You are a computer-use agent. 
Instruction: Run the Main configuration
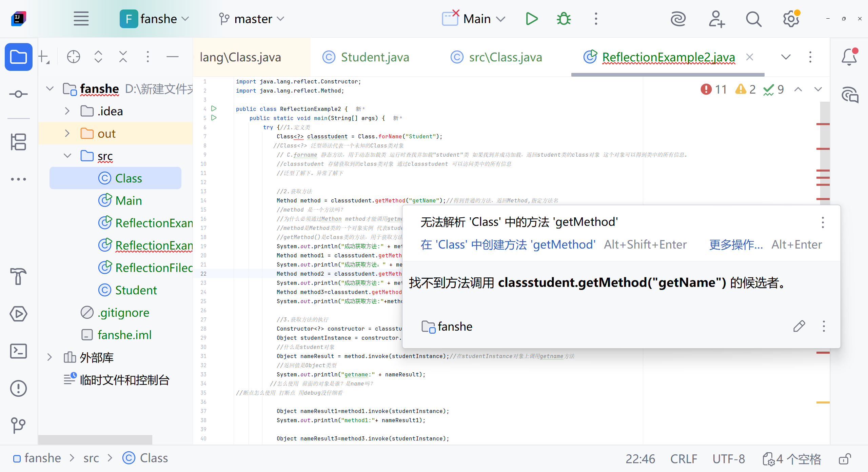(531, 19)
